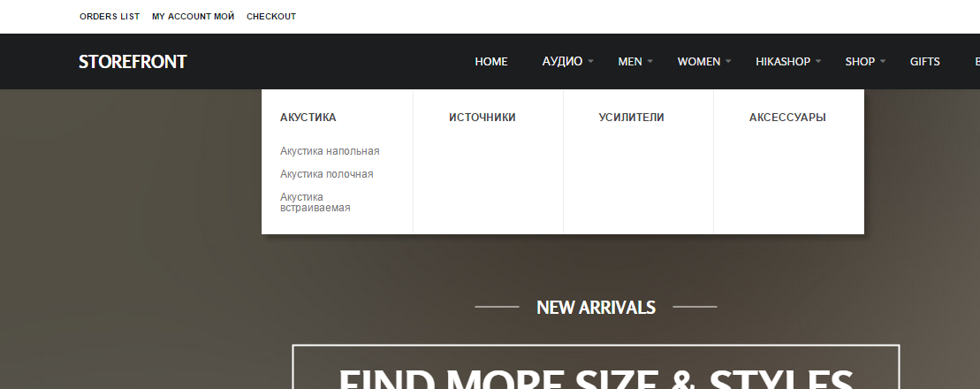980x389 pixels.
Task: Click the Women menu label
Action: 699,61
